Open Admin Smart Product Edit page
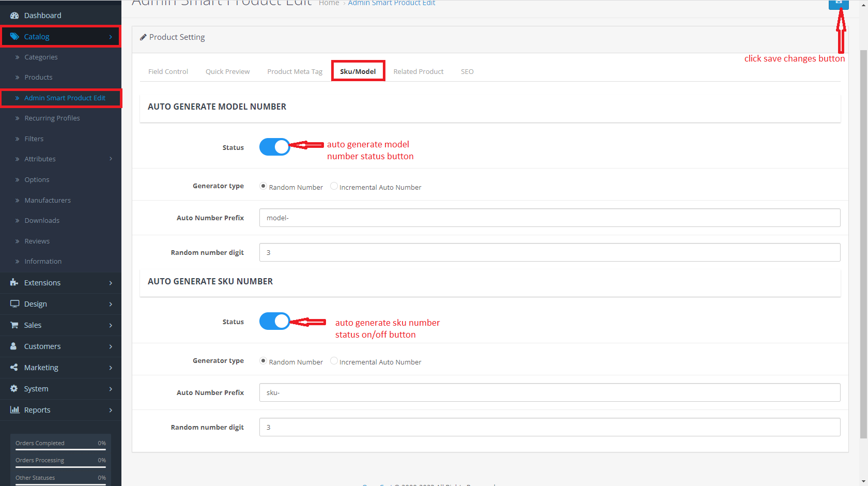 [65, 97]
